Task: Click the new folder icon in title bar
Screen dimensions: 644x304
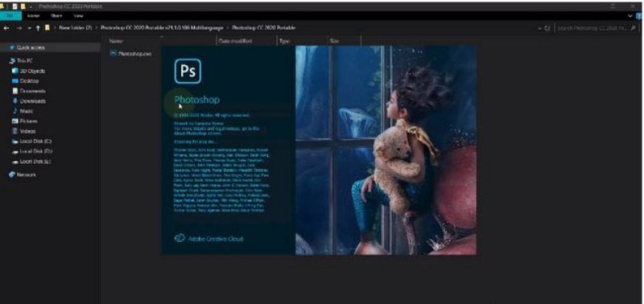Action: point(23,6)
